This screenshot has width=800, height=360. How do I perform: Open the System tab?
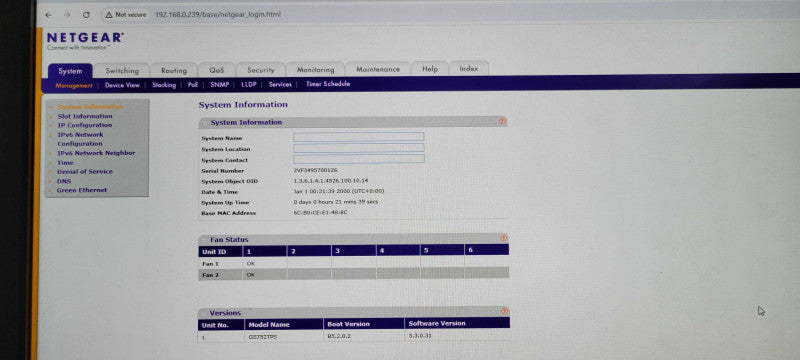point(70,71)
